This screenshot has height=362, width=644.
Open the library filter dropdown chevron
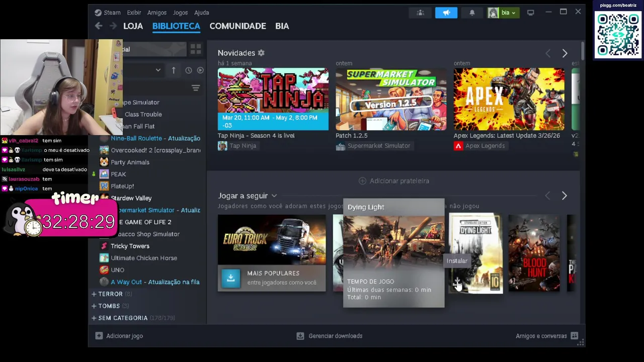(158, 70)
